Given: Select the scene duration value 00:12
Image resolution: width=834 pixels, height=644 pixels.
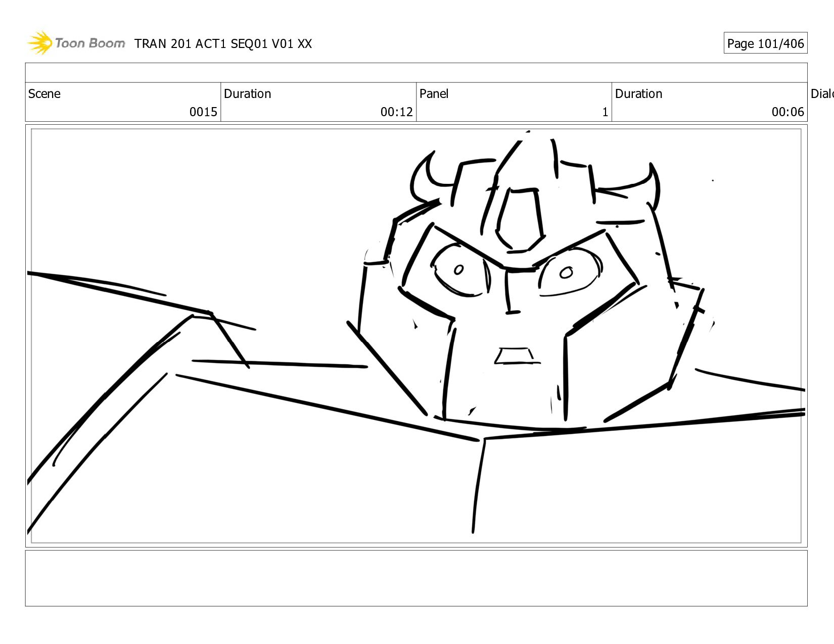Looking at the screenshot, I should (397, 112).
